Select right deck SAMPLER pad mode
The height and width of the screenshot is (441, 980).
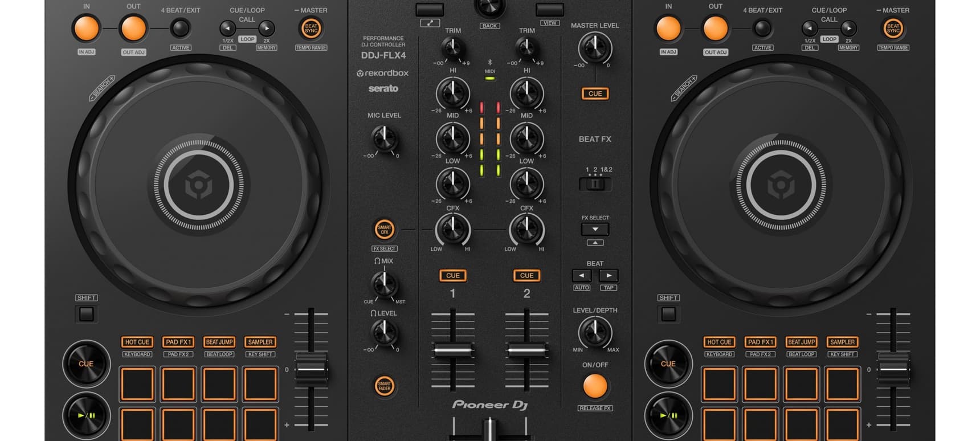[x=843, y=342]
